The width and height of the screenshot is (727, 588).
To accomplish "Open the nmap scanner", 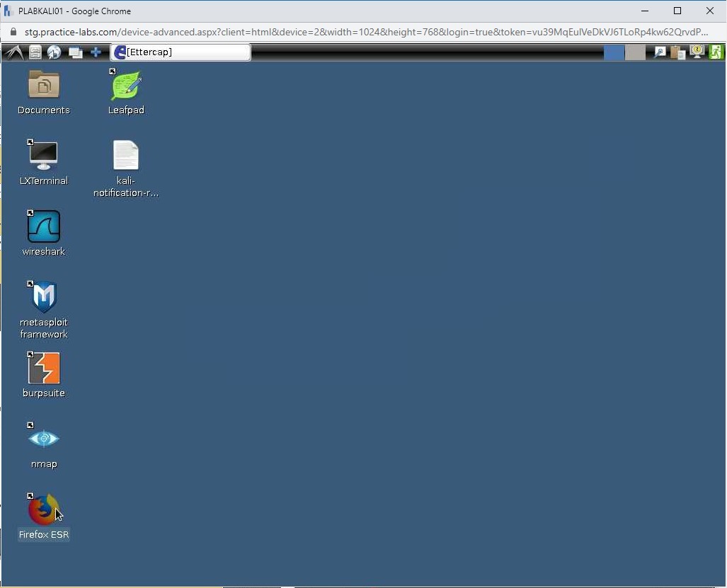I will [43, 439].
